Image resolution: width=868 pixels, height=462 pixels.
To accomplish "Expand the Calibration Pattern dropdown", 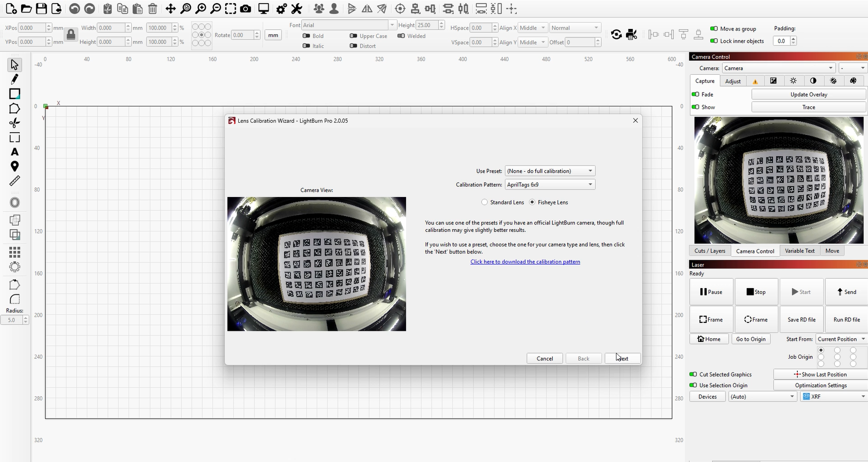I will 549,185.
